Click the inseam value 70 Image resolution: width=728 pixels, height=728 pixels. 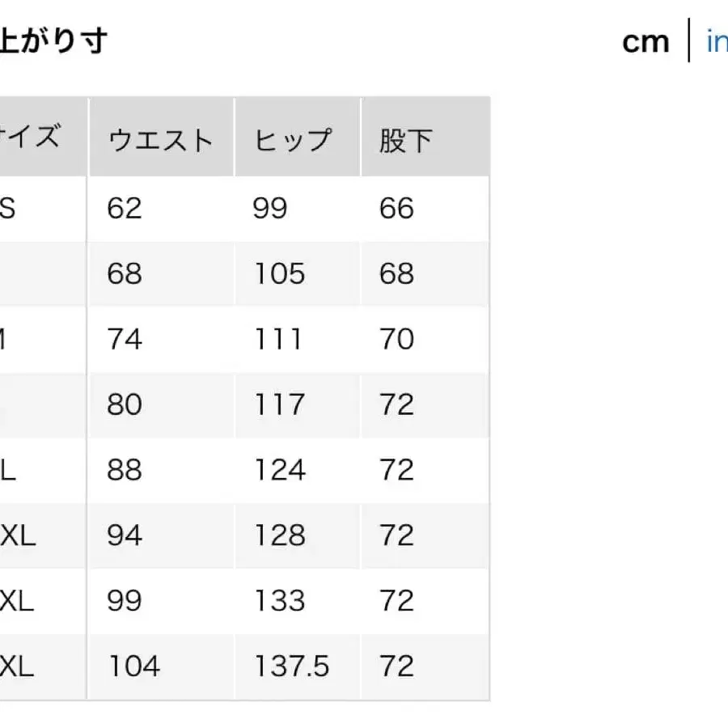point(396,339)
